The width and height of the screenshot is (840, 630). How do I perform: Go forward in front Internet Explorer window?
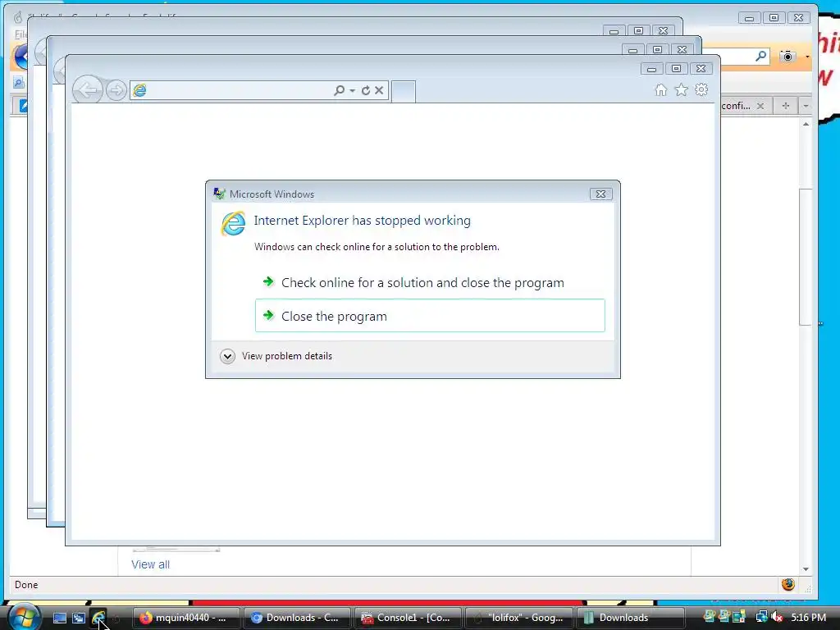tap(116, 90)
